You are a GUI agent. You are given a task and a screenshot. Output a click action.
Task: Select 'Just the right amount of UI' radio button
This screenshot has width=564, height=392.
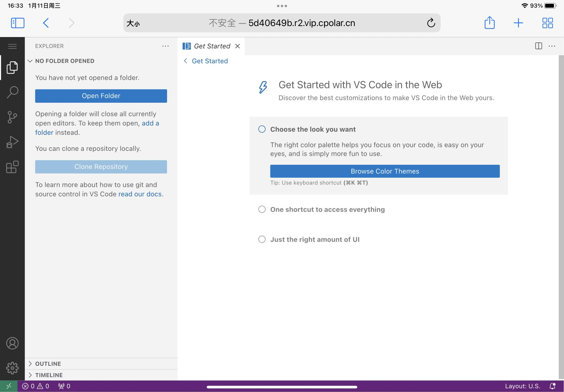click(x=262, y=239)
